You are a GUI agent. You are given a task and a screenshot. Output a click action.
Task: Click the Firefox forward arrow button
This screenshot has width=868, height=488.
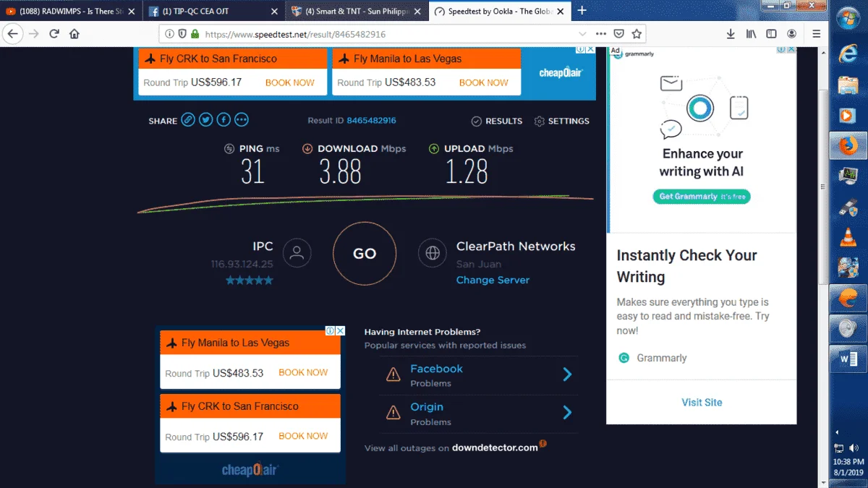33,34
